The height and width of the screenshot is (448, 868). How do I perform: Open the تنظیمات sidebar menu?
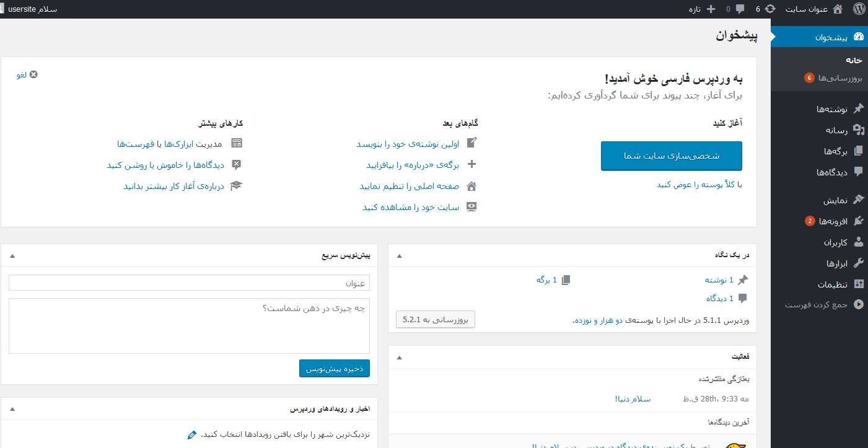click(x=832, y=284)
